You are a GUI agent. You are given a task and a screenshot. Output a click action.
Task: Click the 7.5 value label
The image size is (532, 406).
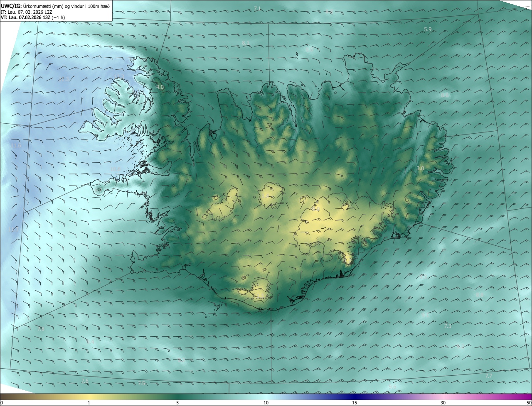141,384
